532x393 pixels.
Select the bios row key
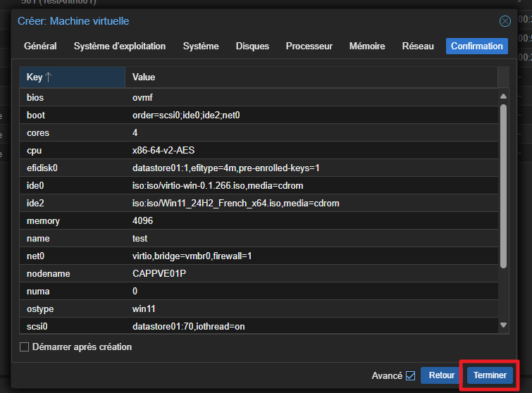click(35, 98)
